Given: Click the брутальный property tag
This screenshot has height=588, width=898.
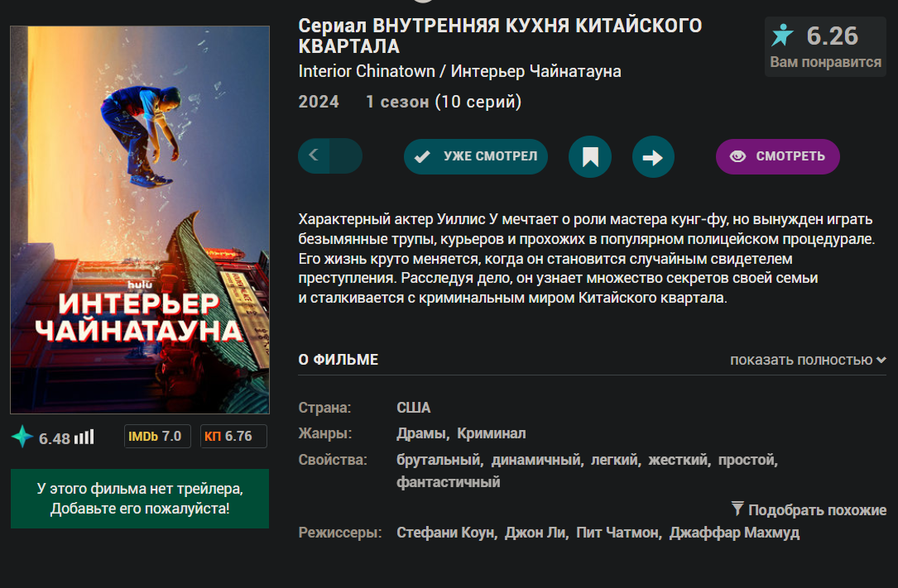Looking at the screenshot, I should [438, 460].
